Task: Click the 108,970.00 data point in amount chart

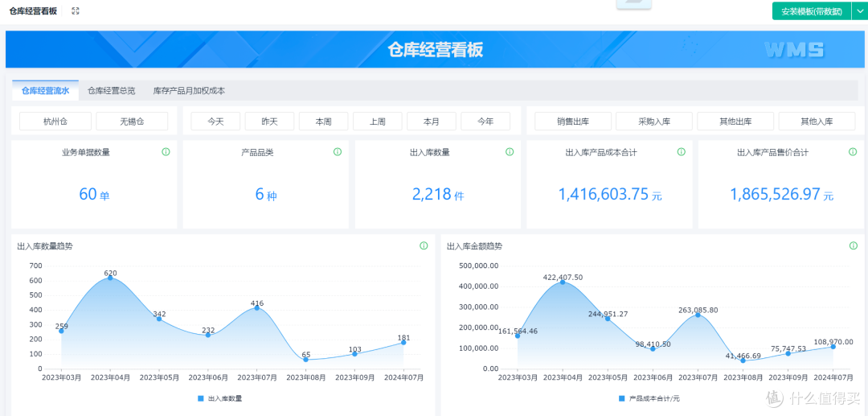Action: click(x=833, y=346)
